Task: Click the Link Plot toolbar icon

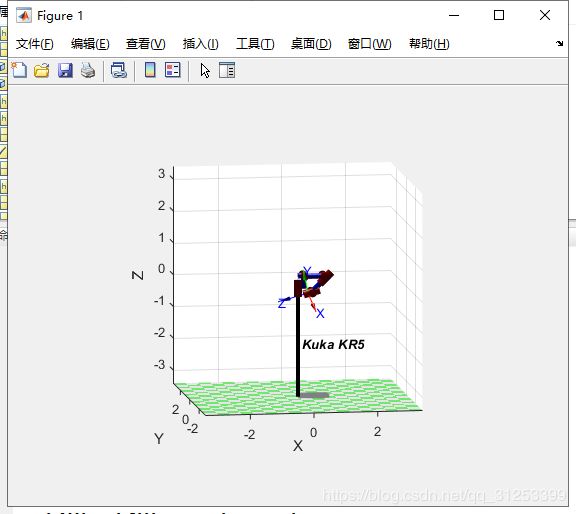Action: [119, 70]
